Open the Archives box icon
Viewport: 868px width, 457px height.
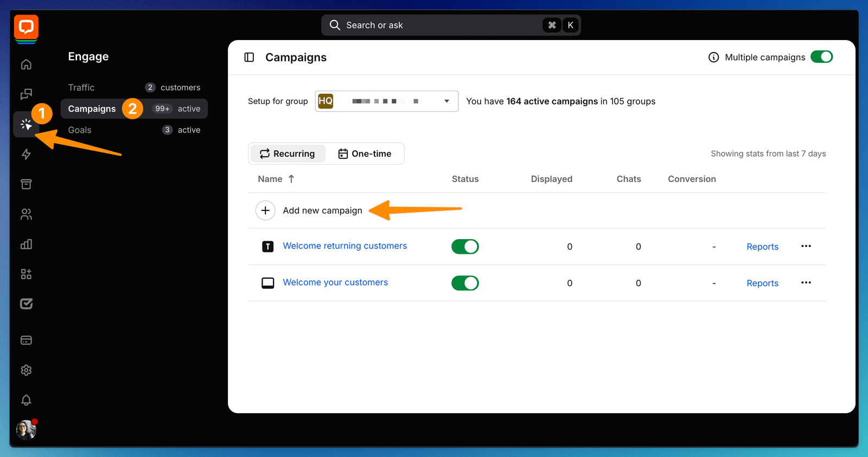click(26, 184)
